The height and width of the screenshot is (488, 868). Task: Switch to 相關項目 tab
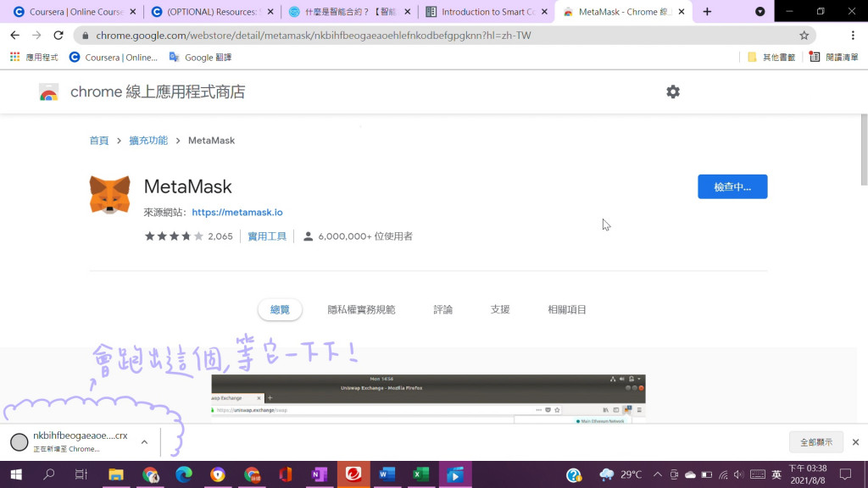[567, 310]
